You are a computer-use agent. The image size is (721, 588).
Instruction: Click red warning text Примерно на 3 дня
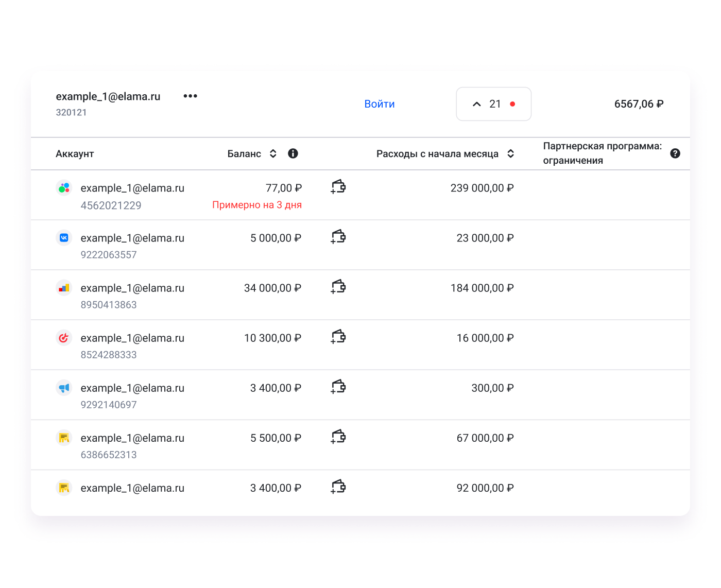257,205
